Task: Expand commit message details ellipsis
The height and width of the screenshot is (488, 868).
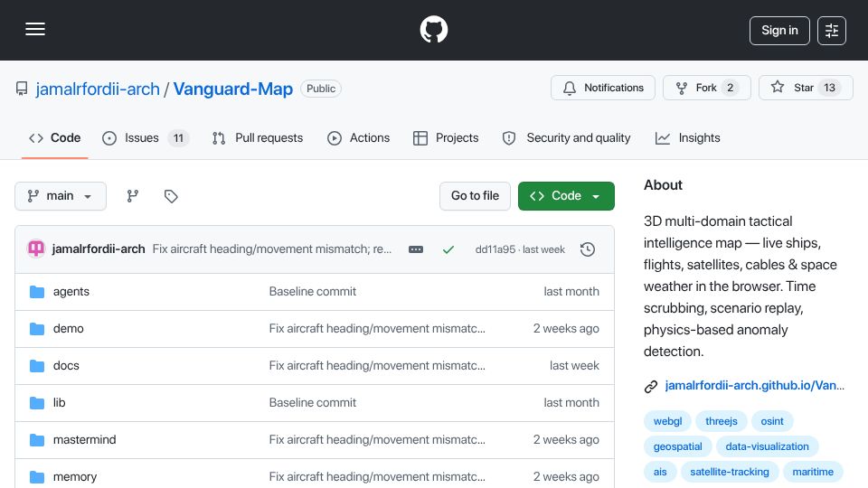Action: coord(416,249)
